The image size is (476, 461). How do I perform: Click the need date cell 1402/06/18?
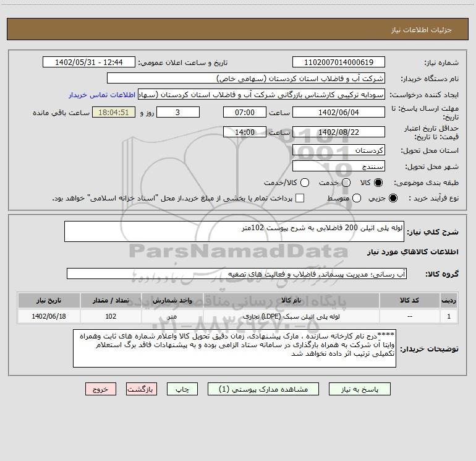49,316
